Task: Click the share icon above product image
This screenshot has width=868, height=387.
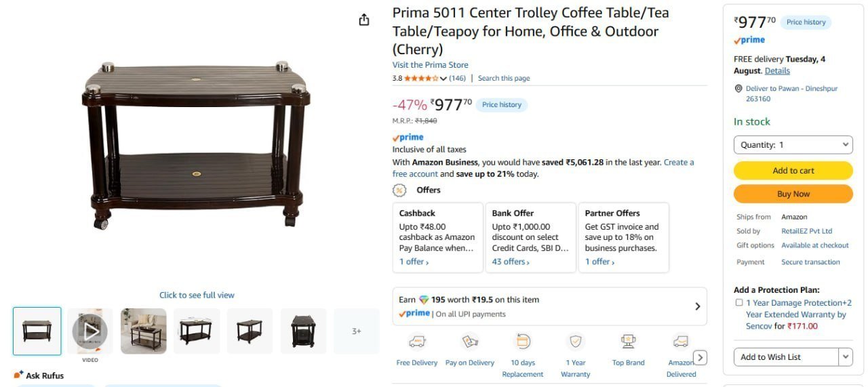Action: pyautogui.click(x=364, y=20)
